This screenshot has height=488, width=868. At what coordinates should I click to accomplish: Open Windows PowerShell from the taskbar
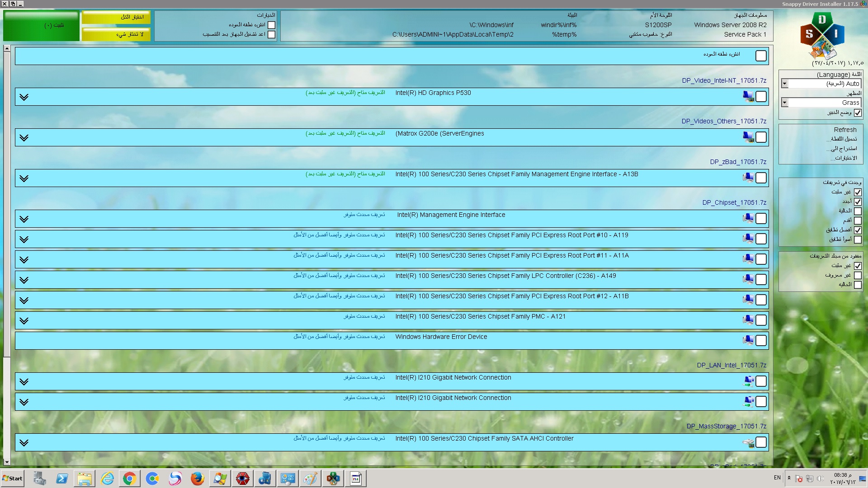62,479
